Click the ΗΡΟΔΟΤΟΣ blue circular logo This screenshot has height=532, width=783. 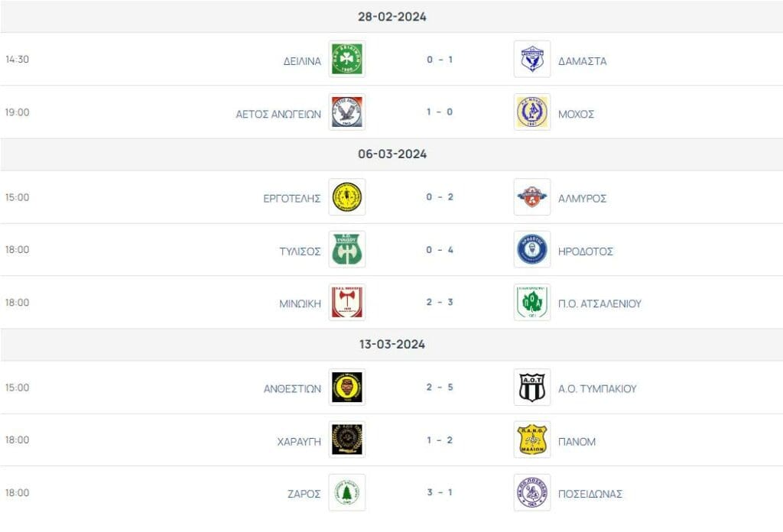pos(532,249)
